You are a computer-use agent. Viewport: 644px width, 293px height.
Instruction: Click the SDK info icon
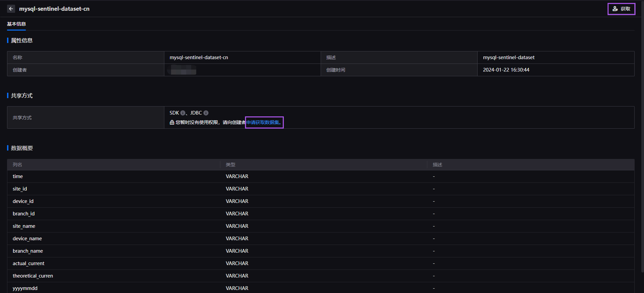click(x=183, y=113)
